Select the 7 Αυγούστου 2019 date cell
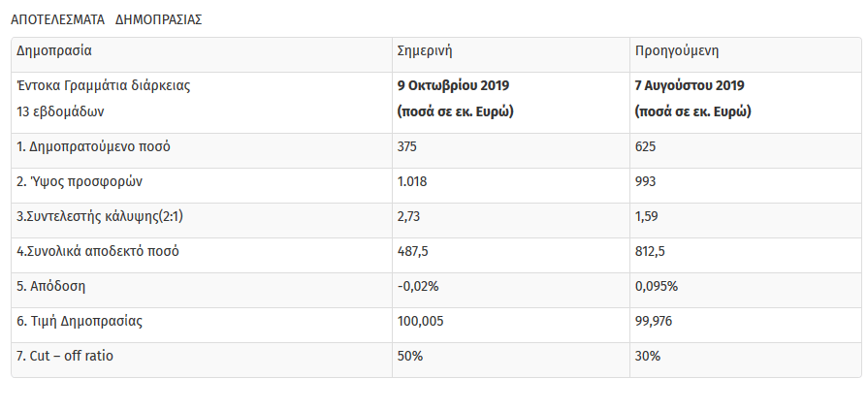868x410 pixels. pos(690,85)
